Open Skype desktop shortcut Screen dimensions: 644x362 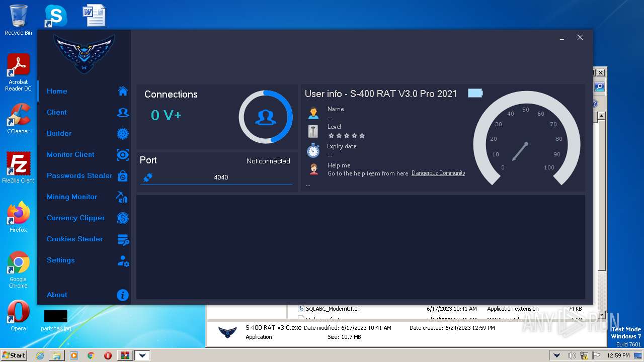(x=55, y=16)
